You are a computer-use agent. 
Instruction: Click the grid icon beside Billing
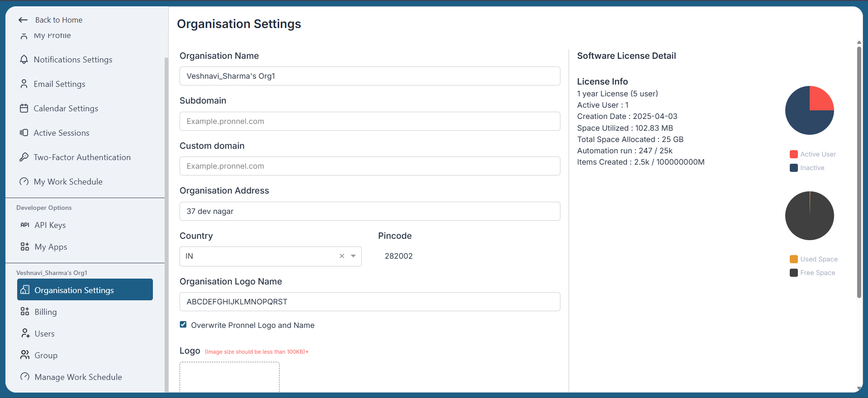tap(25, 312)
